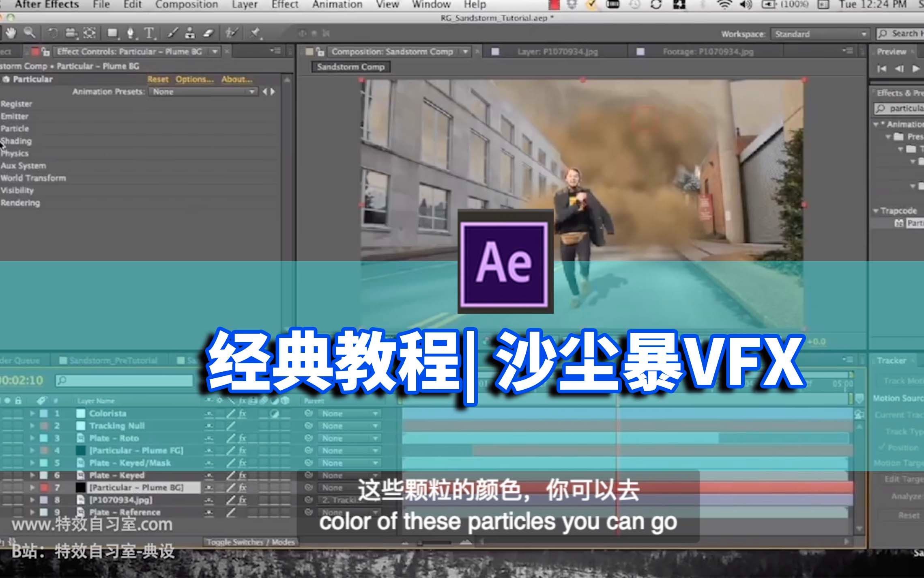924x578 pixels.
Task: Click Options... for Particular effect
Action: point(195,80)
